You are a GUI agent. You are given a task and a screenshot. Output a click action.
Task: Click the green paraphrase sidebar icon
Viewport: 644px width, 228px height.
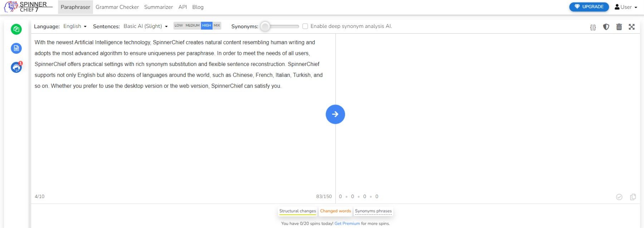(16, 29)
